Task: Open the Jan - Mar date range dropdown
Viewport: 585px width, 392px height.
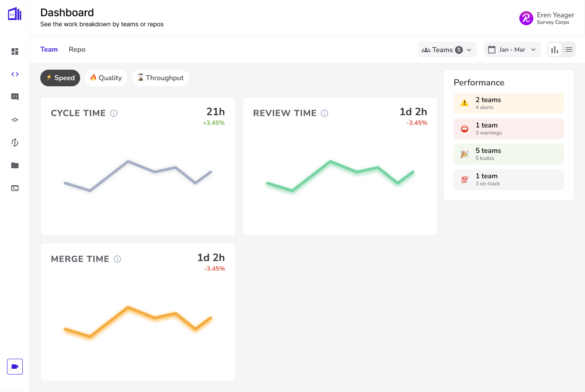Action: (512, 50)
